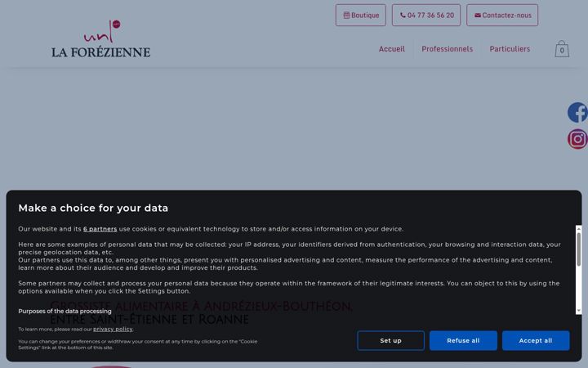Open the Instagram profile icon
Image resolution: width=588 pixels, height=368 pixels.
(577, 139)
